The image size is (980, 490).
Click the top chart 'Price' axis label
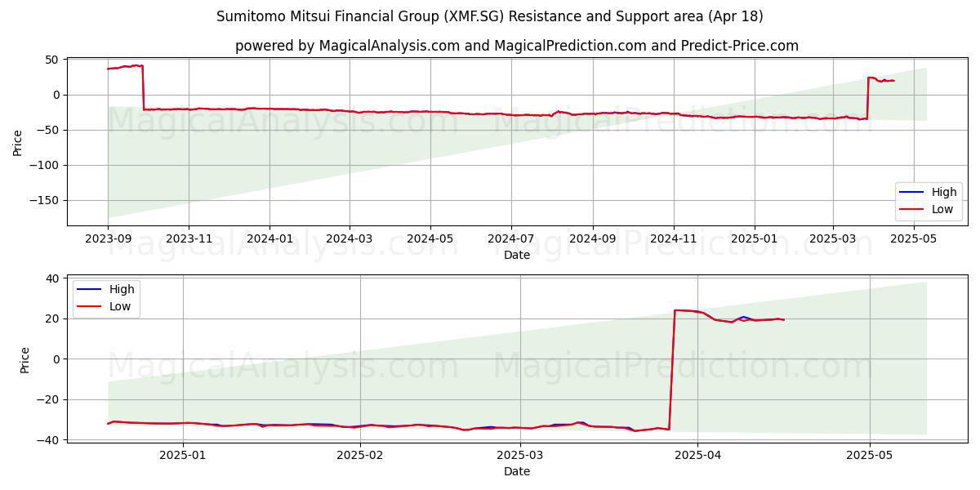(x=18, y=141)
